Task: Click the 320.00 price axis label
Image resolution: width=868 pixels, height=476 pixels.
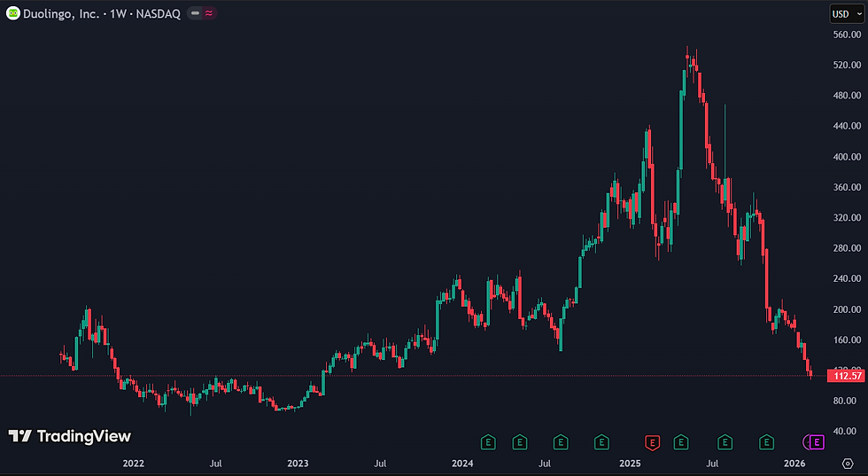Action: 847,218
